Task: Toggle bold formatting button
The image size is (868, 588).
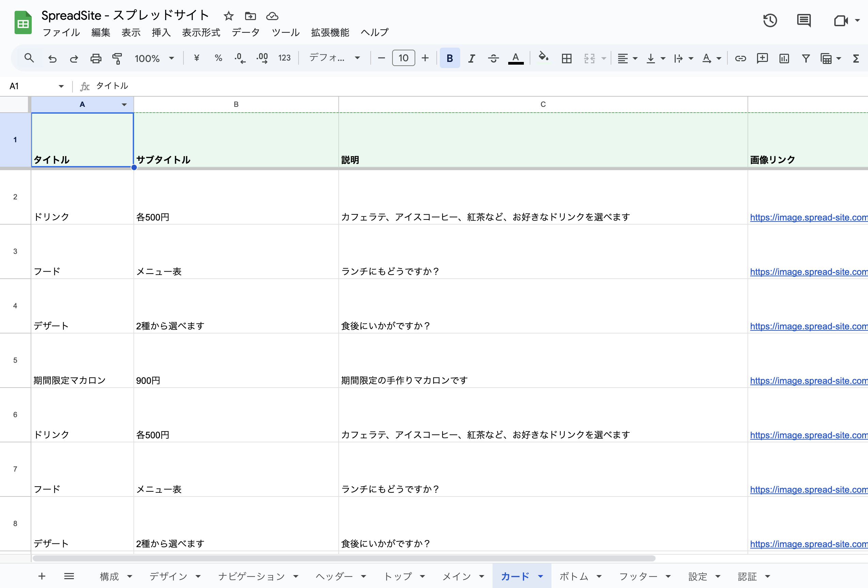Action: point(449,58)
